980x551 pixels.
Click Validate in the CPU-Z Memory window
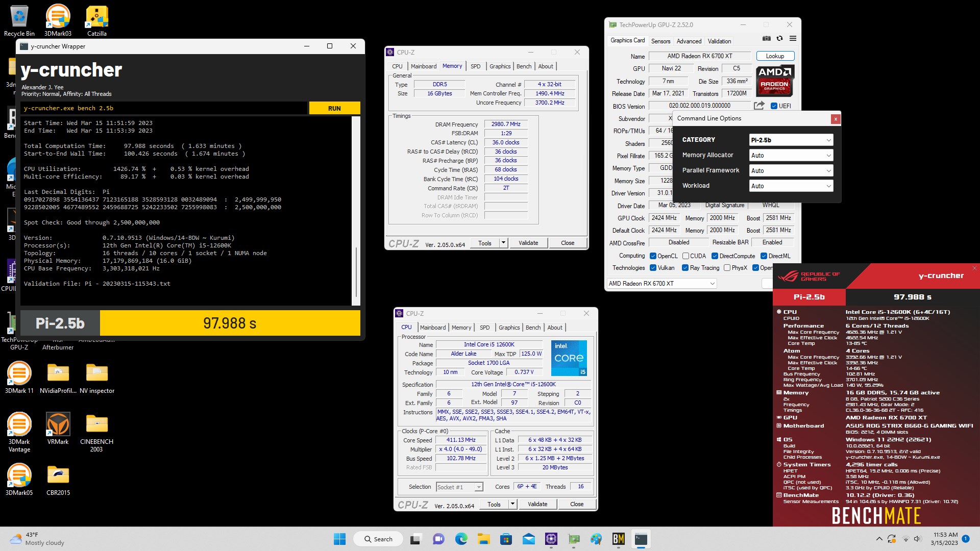[x=528, y=243]
